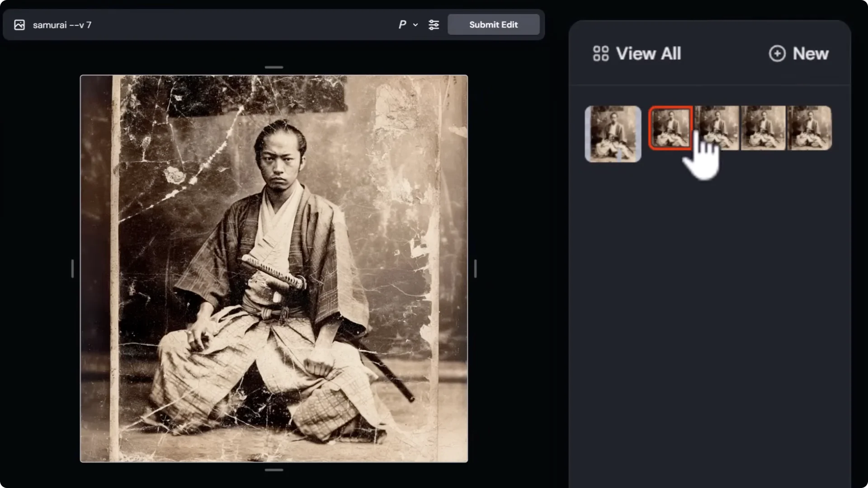
Task: Click the plus icon next to New
Action: [x=777, y=53]
